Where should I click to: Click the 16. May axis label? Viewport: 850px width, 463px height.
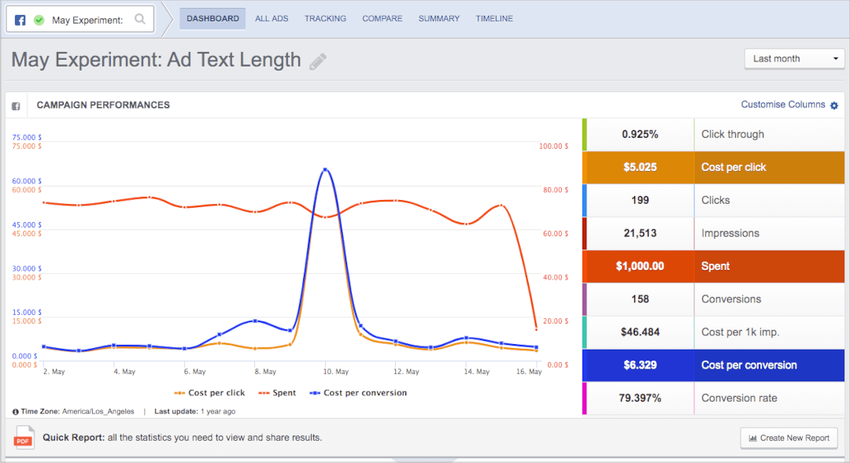529,371
